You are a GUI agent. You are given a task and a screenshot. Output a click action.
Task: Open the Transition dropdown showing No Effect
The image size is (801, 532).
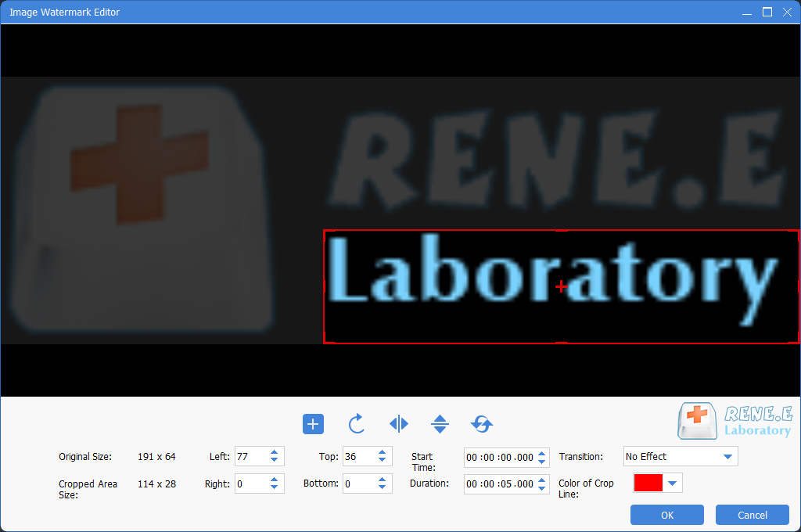(681, 456)
